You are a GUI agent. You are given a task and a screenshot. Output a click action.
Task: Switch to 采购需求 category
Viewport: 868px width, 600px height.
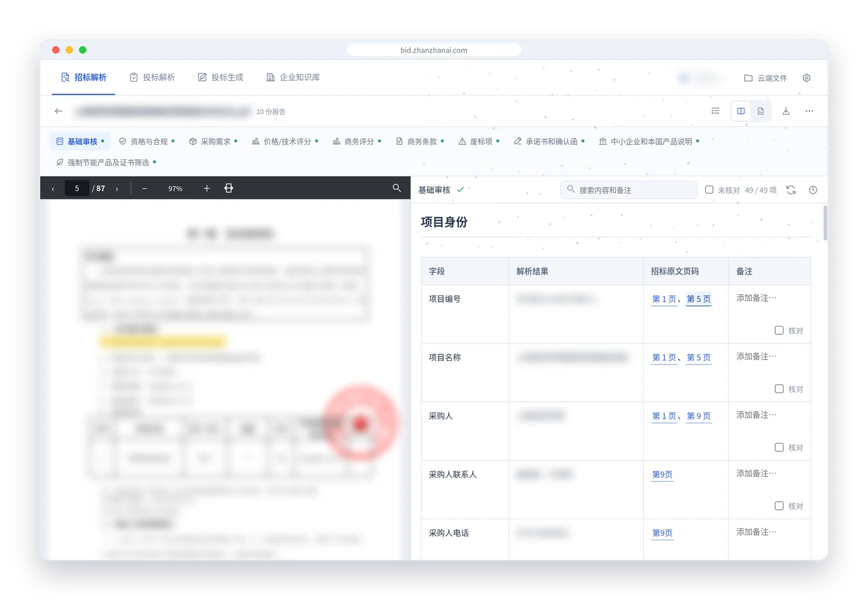tap(213, 142)
